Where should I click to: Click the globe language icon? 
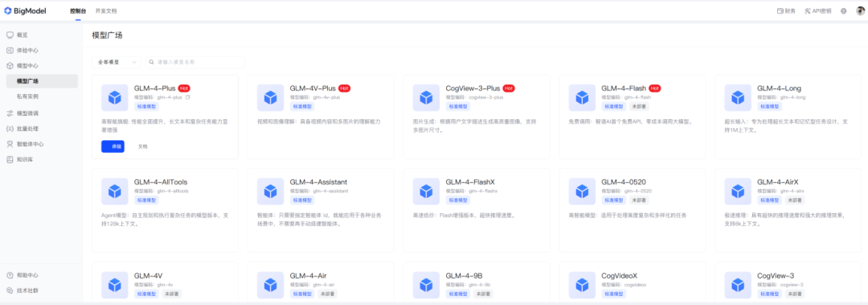pos(844,10)
